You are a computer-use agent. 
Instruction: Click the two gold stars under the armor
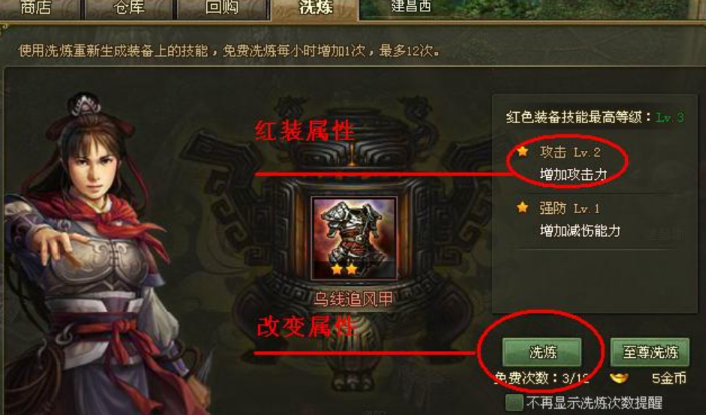coord(344,269)
